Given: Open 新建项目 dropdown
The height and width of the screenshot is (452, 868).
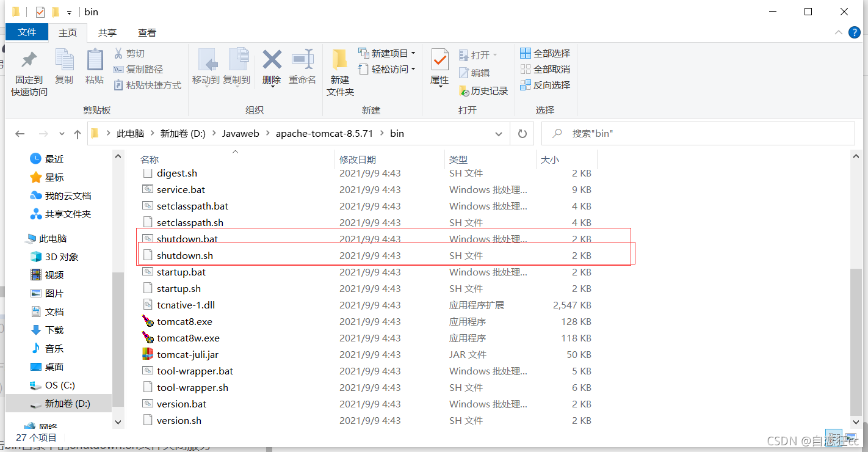Looking at the screenshot, I should click(x=387, y=54).
